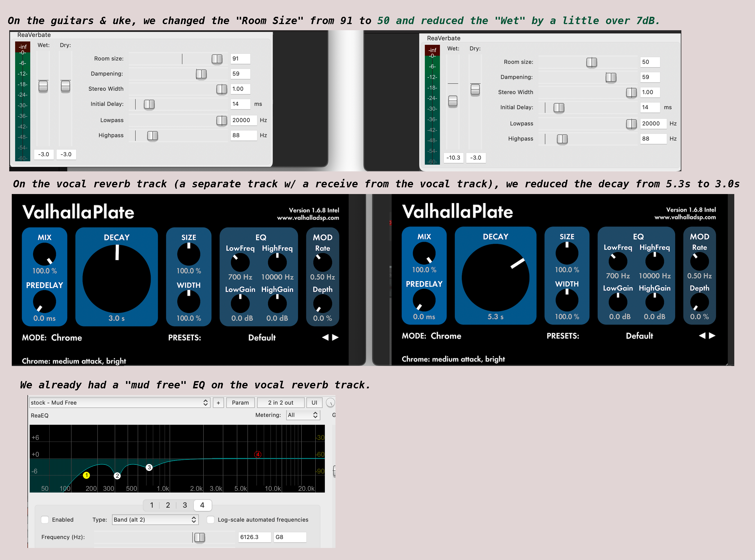Click the MOD Depth knob in right ValhallaPlate
Screen dimensions: 755x560
tap(699, 302)
